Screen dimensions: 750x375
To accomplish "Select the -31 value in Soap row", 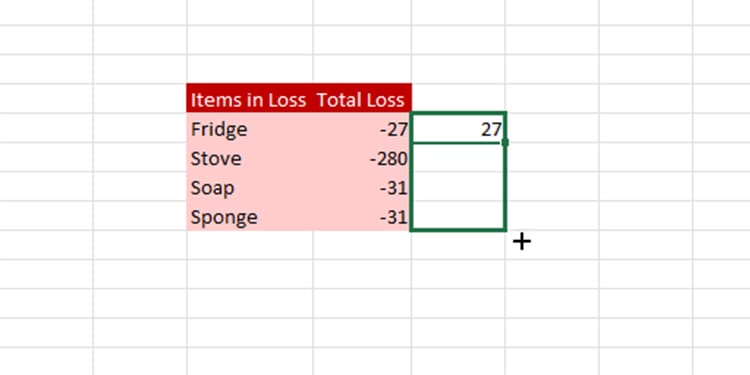I will pos(362,187).
